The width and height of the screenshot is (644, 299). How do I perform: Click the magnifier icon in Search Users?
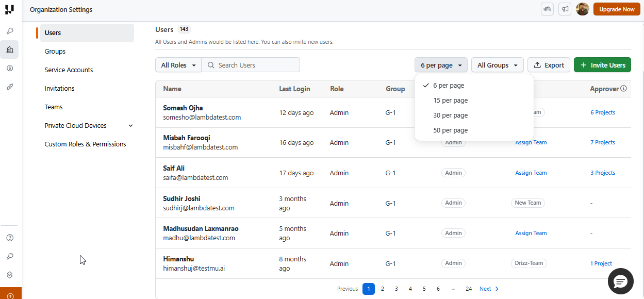(211, 65)
